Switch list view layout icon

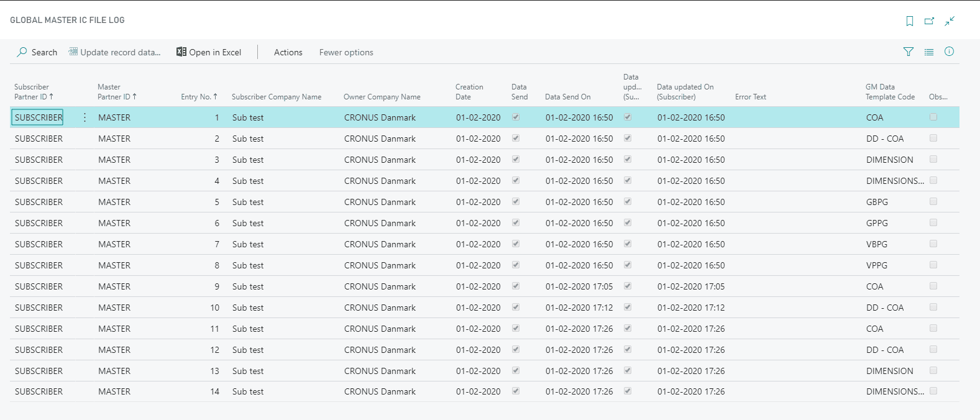tap(929, 52)
